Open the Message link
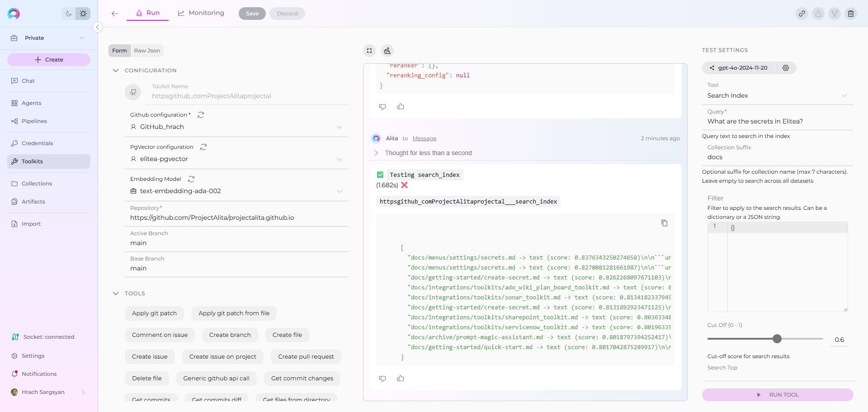This screenshot has width=868, height=412. pyautogui.click(x=425, y=138)
